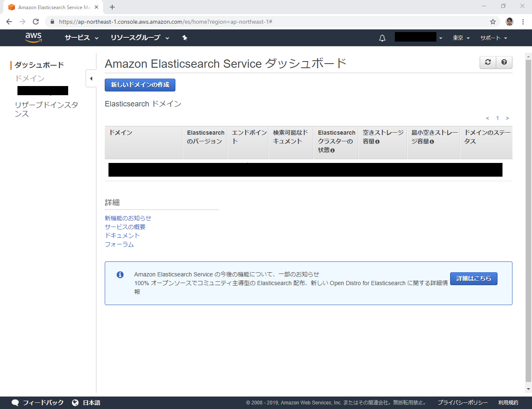Click ドメイン column header

[143, 143]
